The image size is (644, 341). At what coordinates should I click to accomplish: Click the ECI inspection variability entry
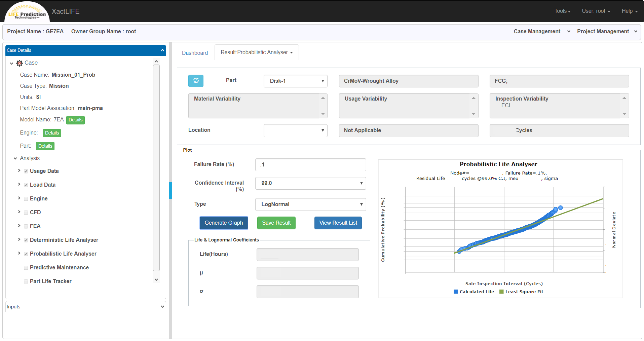tap(506, 106)
